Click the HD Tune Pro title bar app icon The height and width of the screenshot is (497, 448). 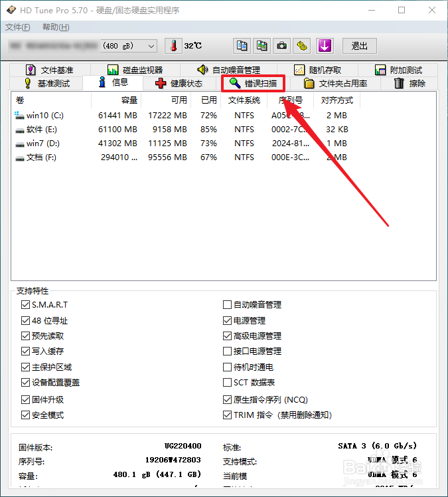[x=11, y=10]
